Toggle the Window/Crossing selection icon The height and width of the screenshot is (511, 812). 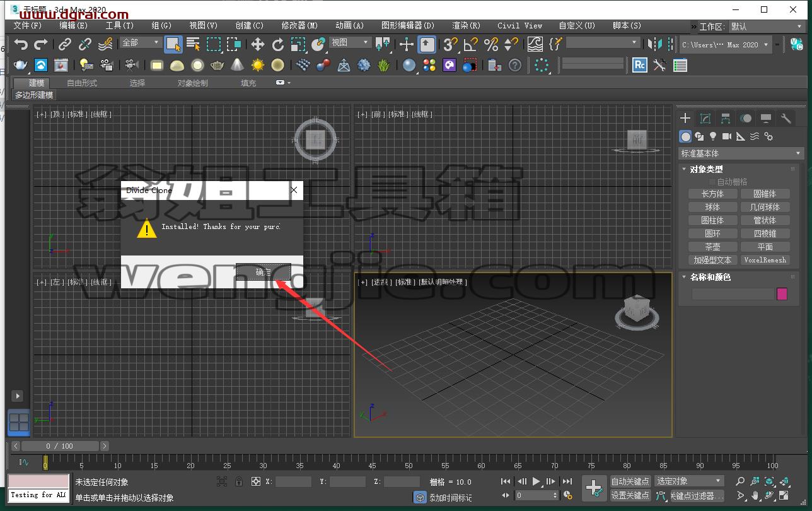point(234,44)
